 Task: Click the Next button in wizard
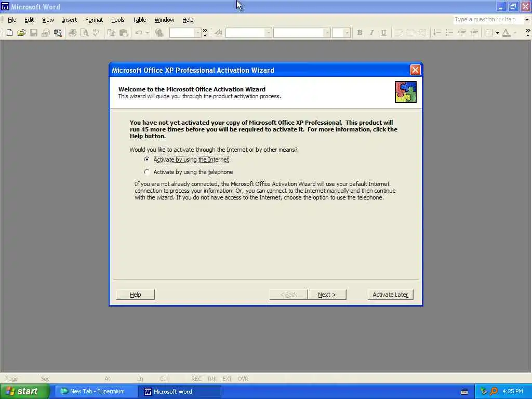point(327,295)
